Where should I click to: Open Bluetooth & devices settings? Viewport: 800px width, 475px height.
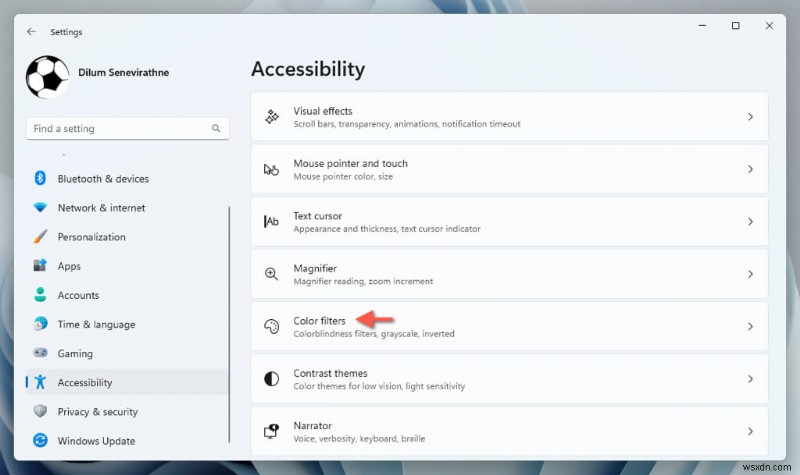pyautogui.click(x=103, y=179)
